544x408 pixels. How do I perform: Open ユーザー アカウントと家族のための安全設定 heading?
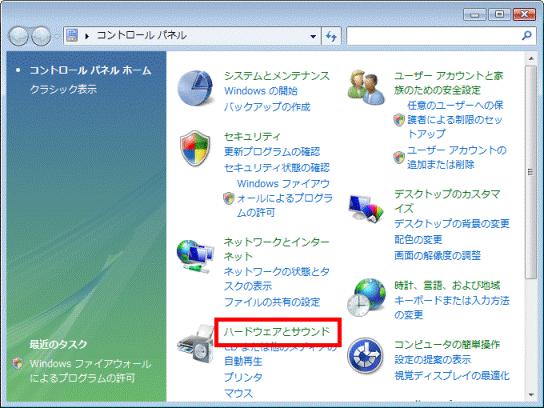449,83
